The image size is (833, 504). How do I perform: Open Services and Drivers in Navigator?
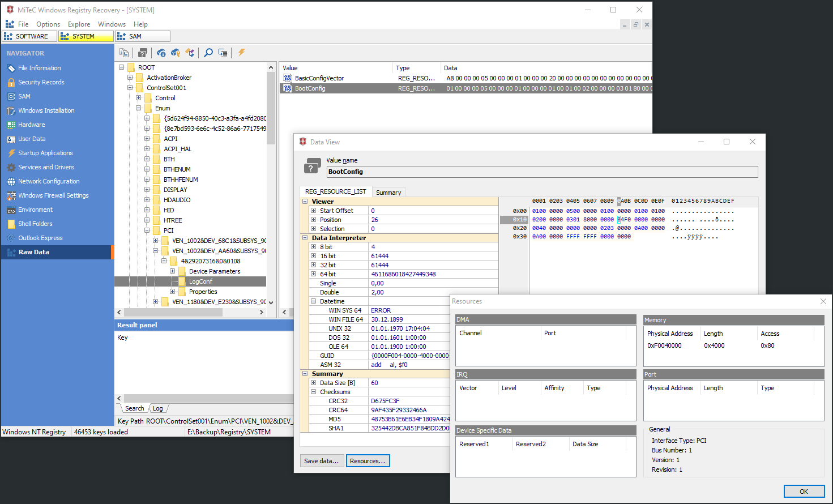point(46,167)
